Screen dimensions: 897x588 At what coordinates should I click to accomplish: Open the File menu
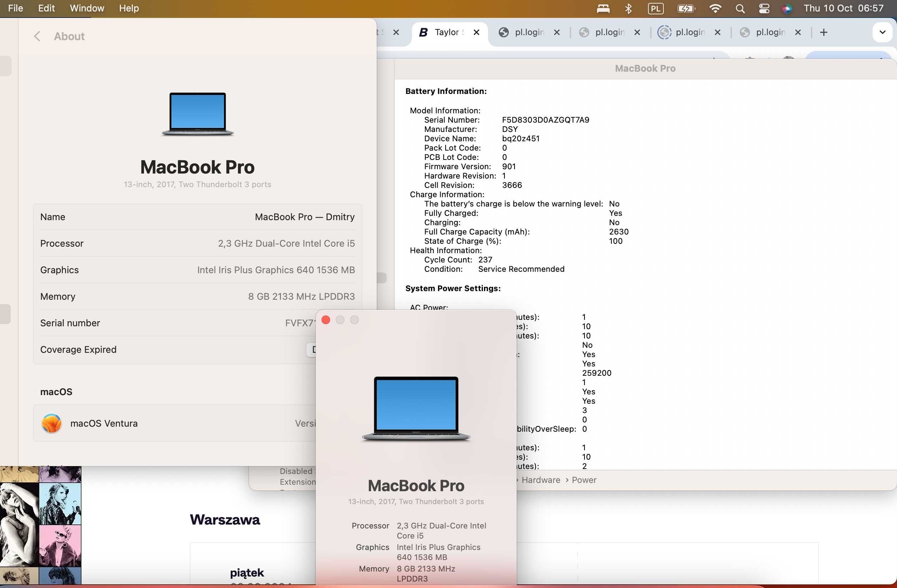(15, 8)
